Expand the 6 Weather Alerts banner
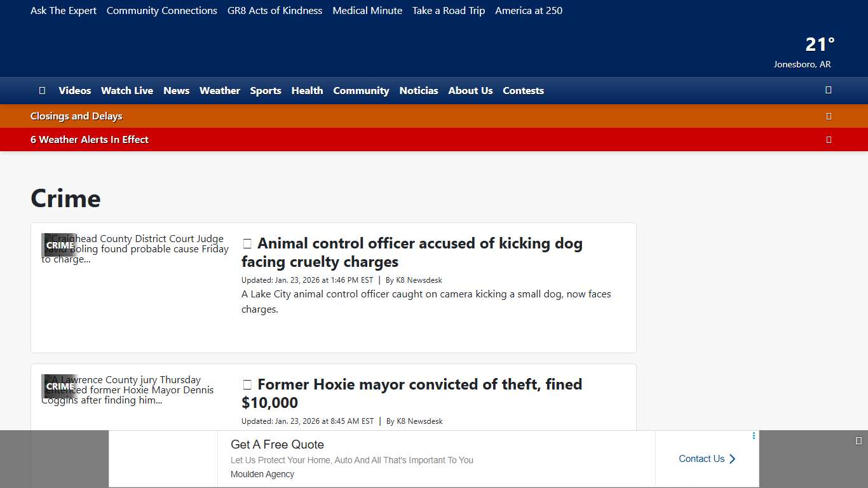Viewport: 868px width, 488px height. pyautogui.click(x=829, y=139)
